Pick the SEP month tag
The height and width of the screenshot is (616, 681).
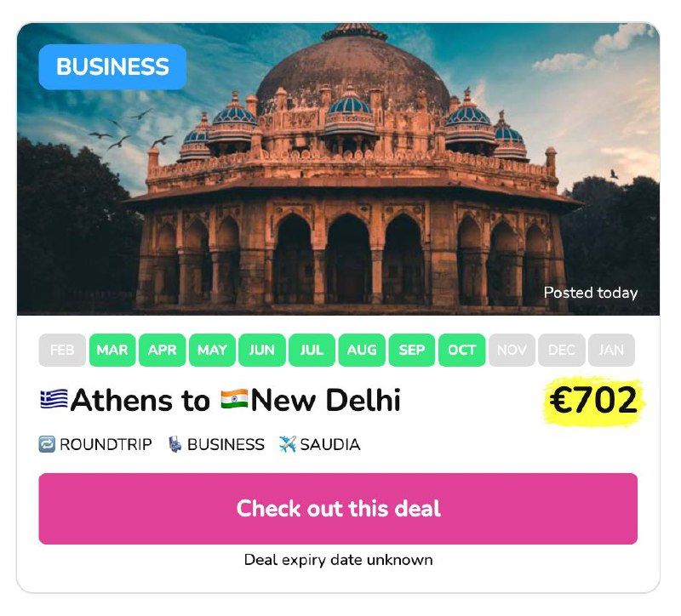click(x=412, y=350)
